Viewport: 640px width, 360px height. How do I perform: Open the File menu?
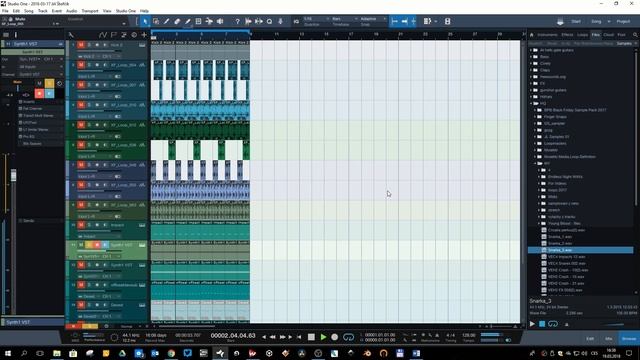(x=5, y=11)
